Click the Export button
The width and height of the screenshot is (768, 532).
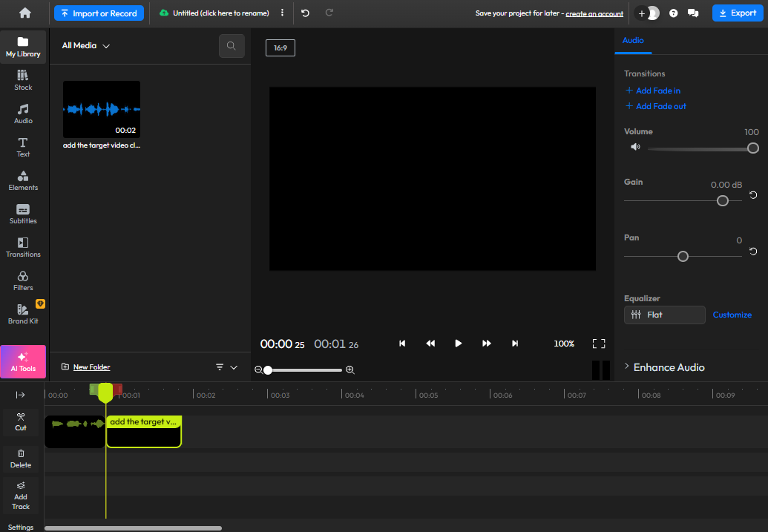click(738, 13)
